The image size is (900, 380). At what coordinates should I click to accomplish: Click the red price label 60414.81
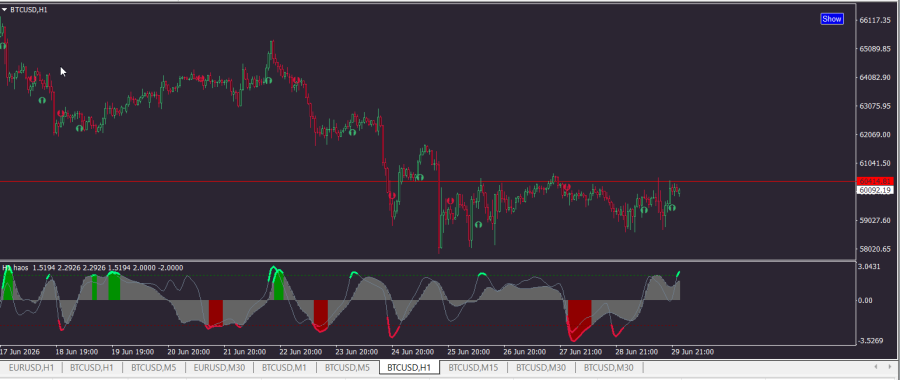point(875,181)
